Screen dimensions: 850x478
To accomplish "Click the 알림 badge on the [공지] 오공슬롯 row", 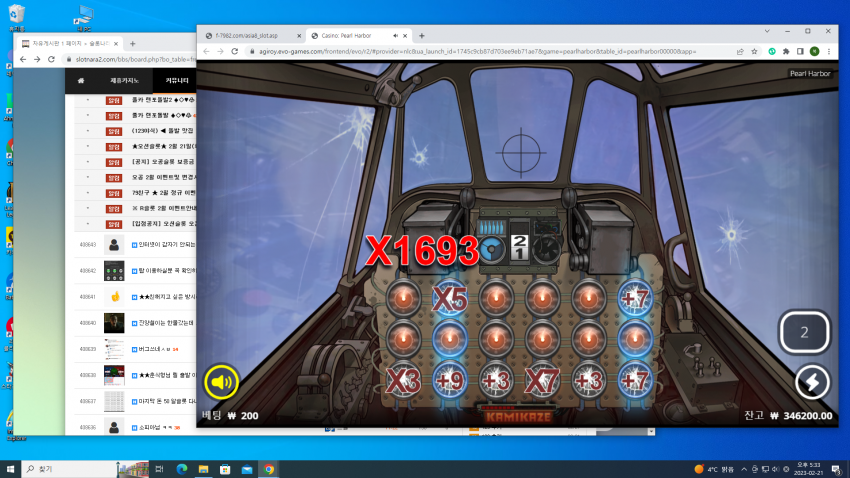I will pyautogui.click(x=114, y=162).
